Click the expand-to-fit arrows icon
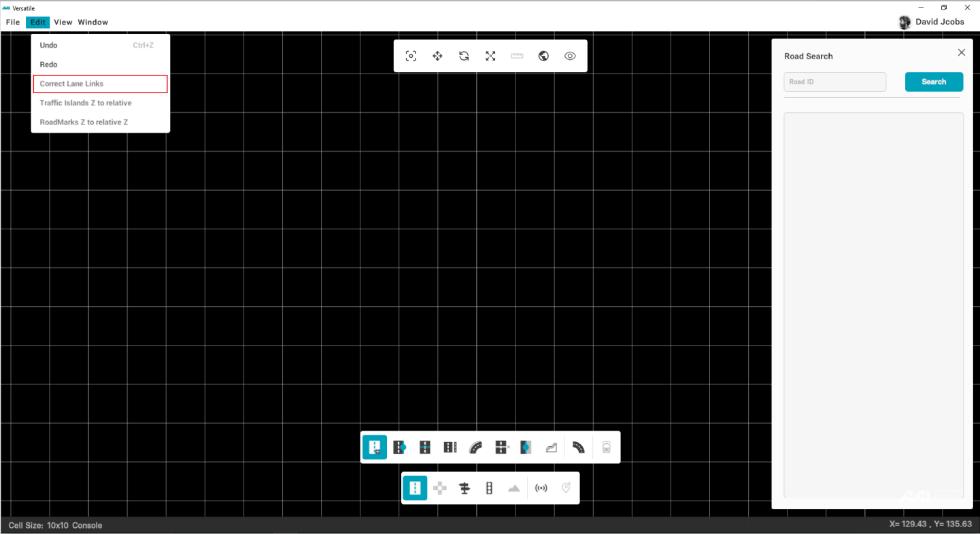 (490, 56)
